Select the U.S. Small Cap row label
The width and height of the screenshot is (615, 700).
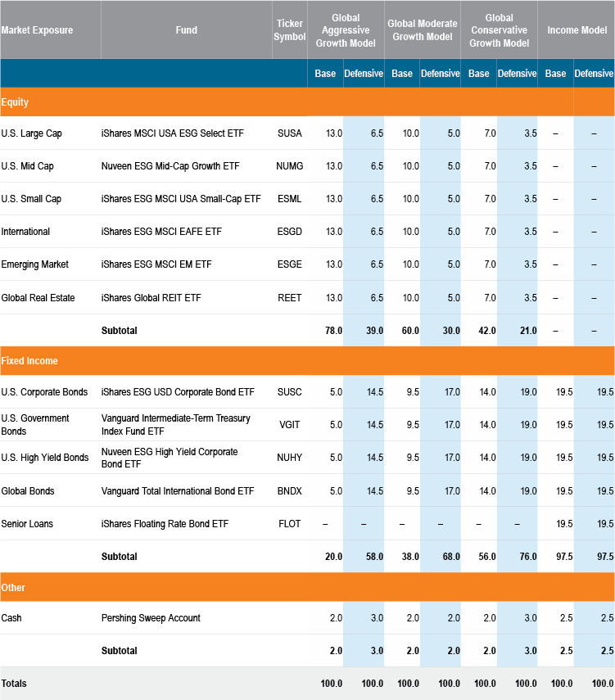click(31, 199)
